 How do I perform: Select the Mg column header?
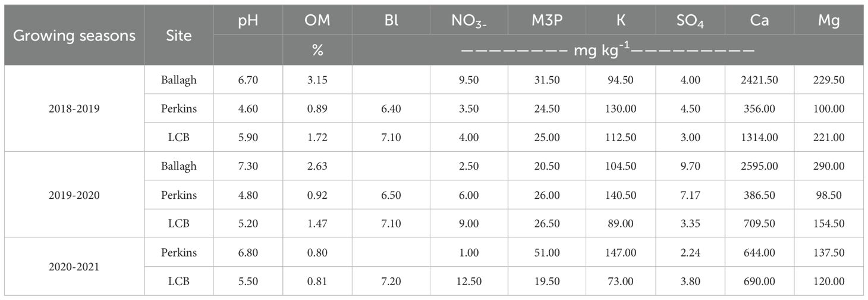828,21
